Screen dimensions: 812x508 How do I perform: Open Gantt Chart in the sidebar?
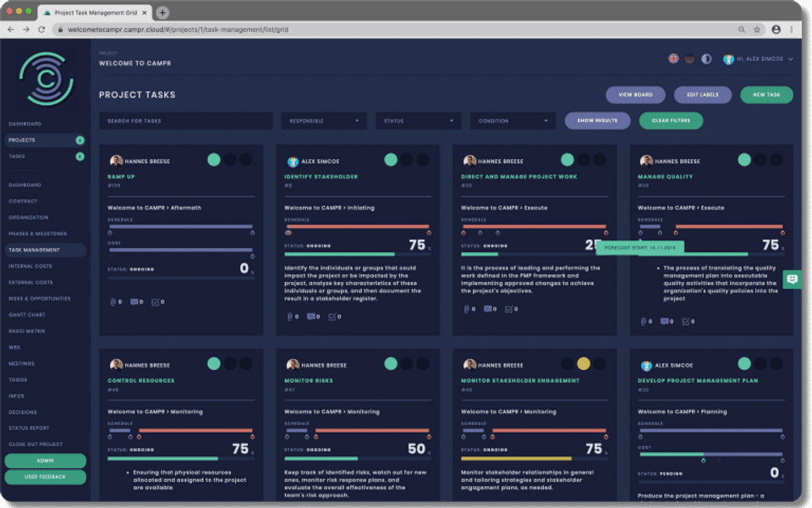pos(27,315)
